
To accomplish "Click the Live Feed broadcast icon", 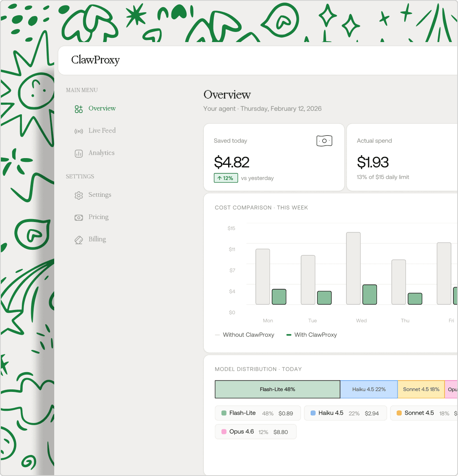I will (79, 131).
